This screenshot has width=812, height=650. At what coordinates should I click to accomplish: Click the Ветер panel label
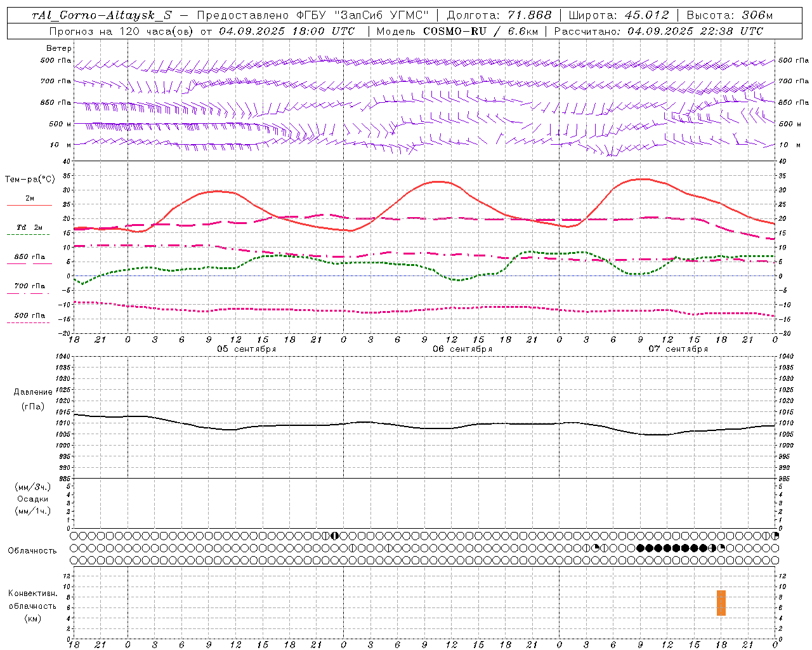(59, 48)
